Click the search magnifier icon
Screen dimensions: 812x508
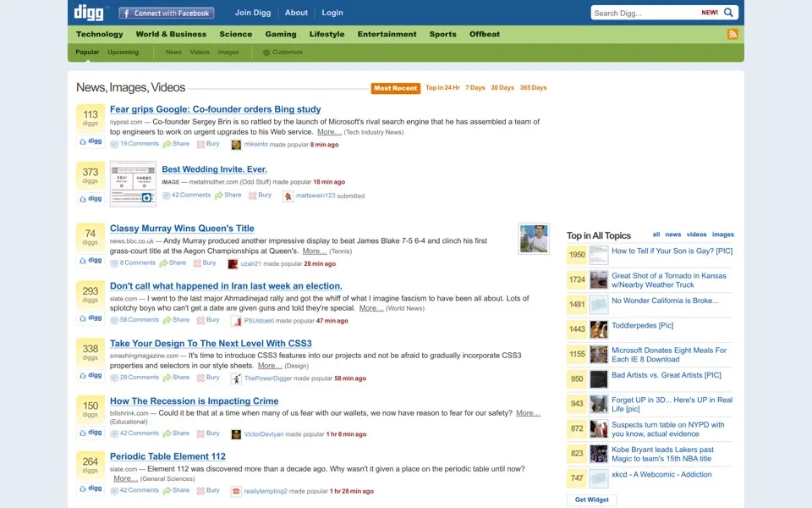[x=728, y=13]
